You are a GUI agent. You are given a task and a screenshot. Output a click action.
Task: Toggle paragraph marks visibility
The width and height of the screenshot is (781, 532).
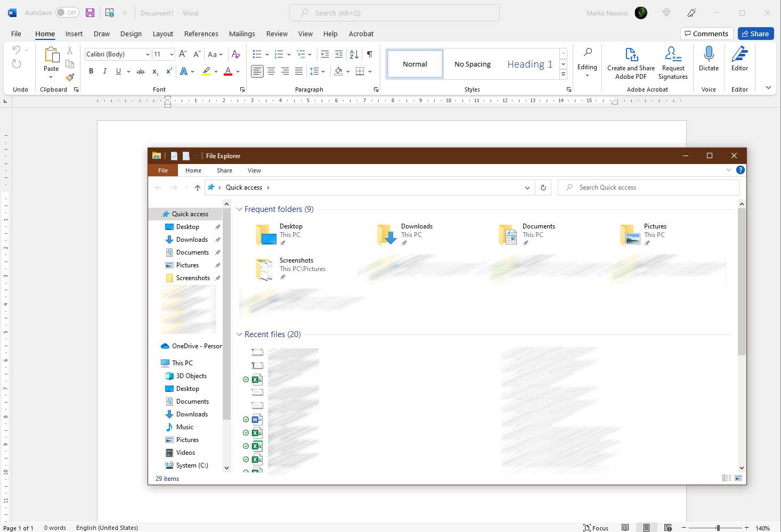click(x=370, y=54)
